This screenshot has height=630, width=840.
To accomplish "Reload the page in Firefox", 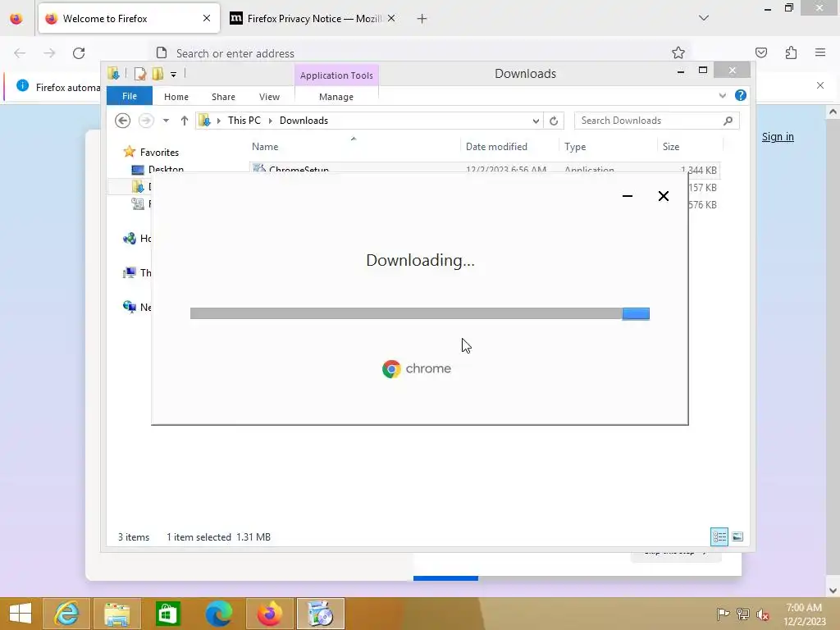I will pos(79,53).
